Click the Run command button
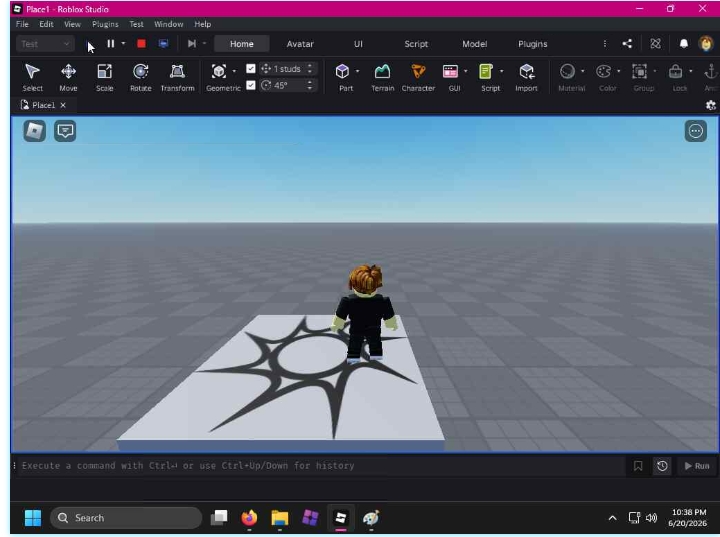This screenshot has height=537, width=720. point(697,466)
